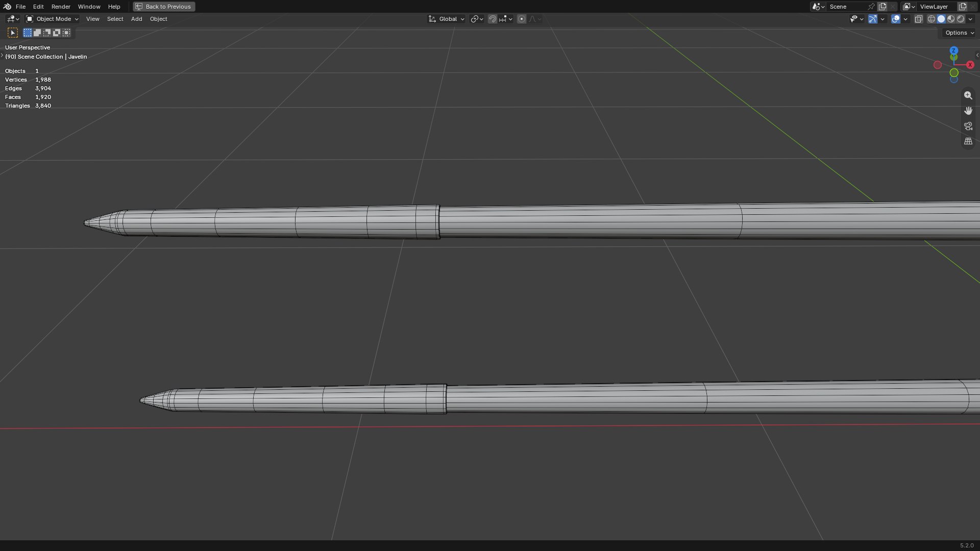Click the Back to Previous button
The image size is (980, 551).
[x=164, y=7]
